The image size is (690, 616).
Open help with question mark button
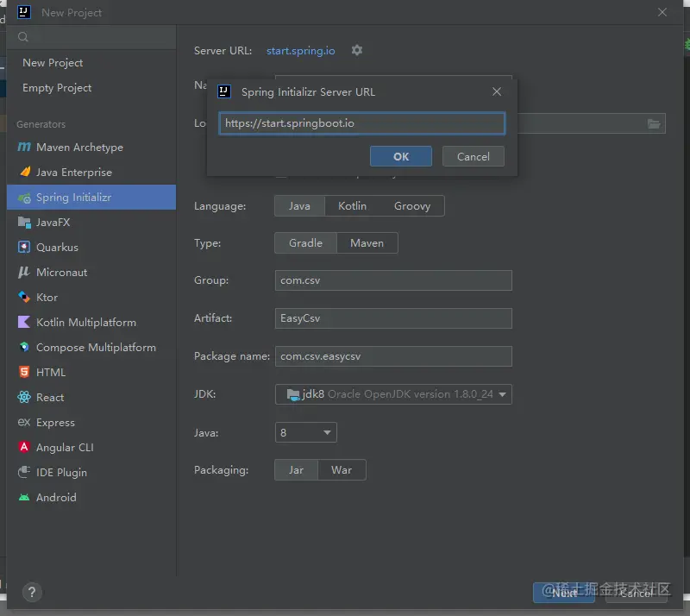click(32, 592)
